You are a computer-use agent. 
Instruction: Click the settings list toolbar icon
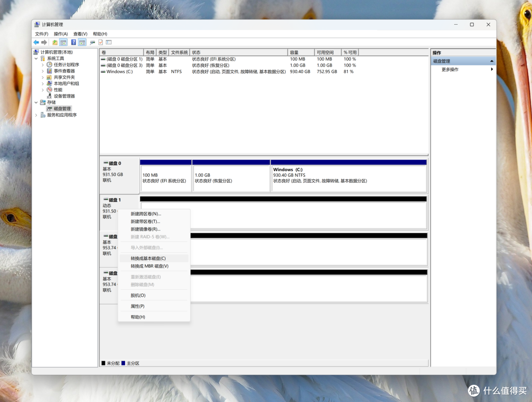(109, 42)
